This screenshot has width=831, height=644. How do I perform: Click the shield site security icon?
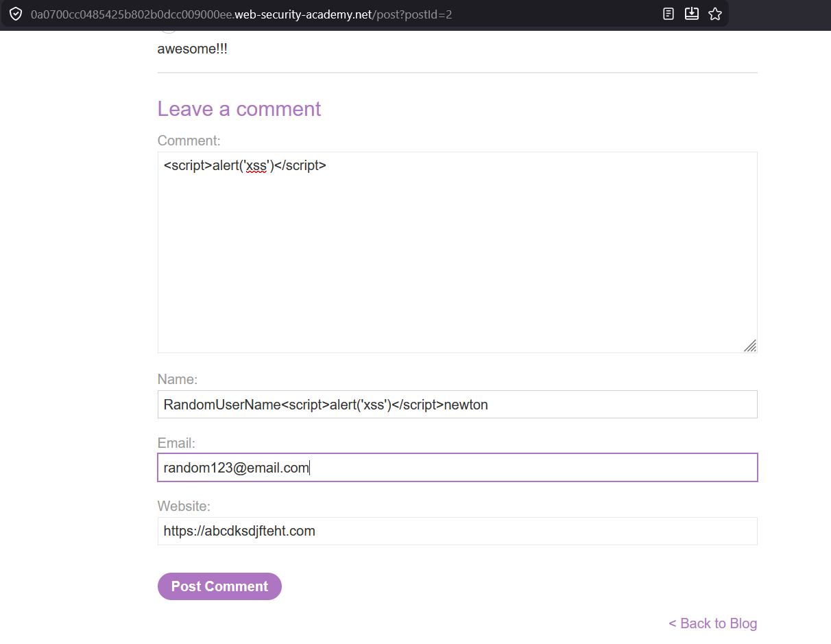[15, 14]
